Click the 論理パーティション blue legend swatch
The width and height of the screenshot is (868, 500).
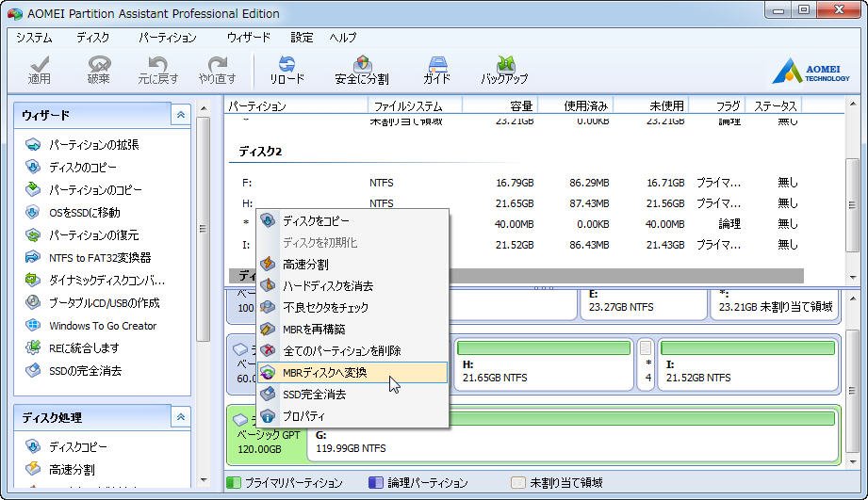click(x=376, y=483)
